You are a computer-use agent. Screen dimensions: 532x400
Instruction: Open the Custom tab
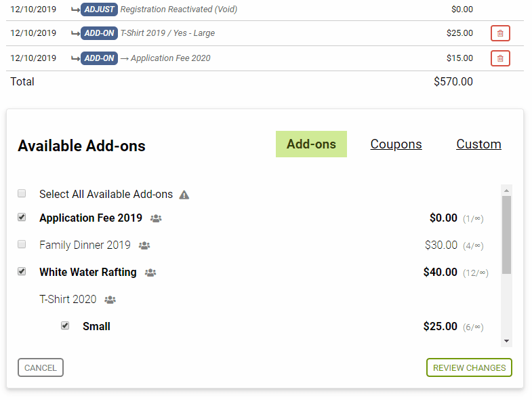click(478, 144)
